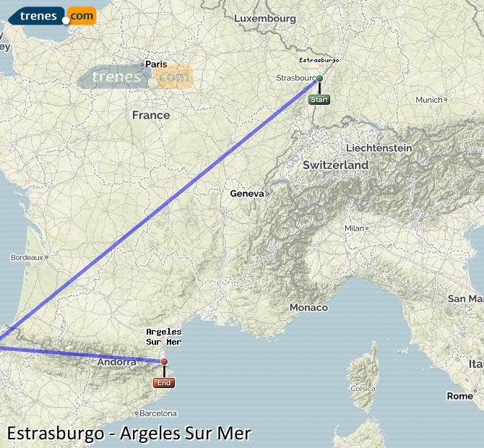Click the Luxembourg country label
The image size is (484, 448).
tap(265, 19)
